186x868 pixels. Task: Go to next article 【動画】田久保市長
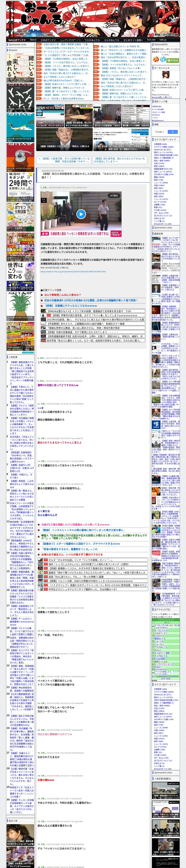(120, 160)
